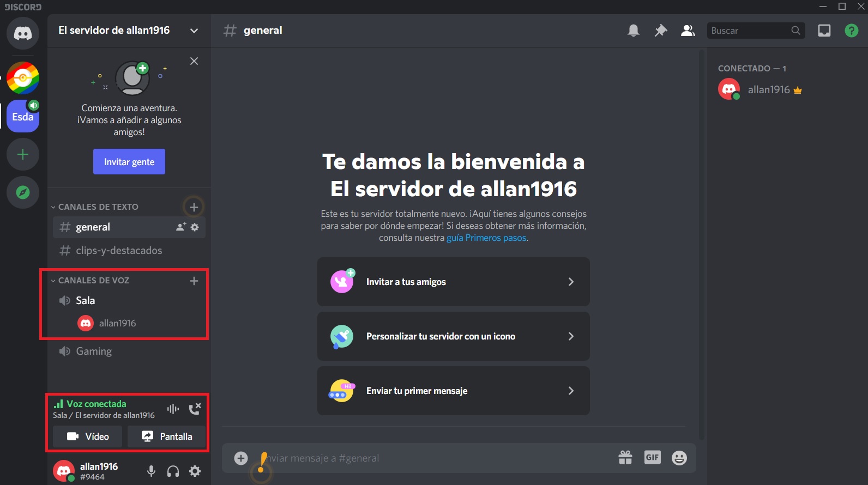Screen dimensions: 868x485
Task: Deafen audio with headphones icon
Action: click(173, 471)
